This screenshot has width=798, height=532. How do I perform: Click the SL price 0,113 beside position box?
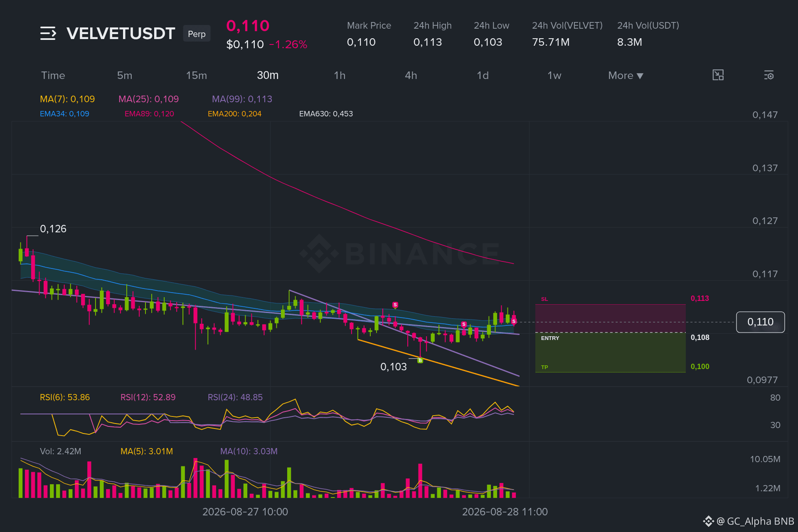[700, 298]
